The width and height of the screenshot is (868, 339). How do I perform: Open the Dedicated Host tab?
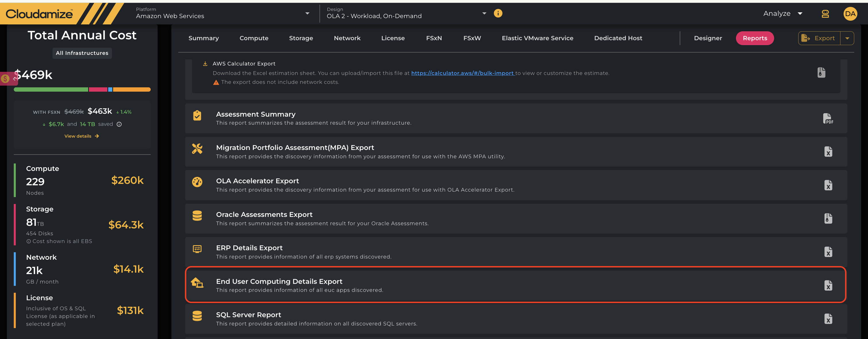click(x=618, y=38)
